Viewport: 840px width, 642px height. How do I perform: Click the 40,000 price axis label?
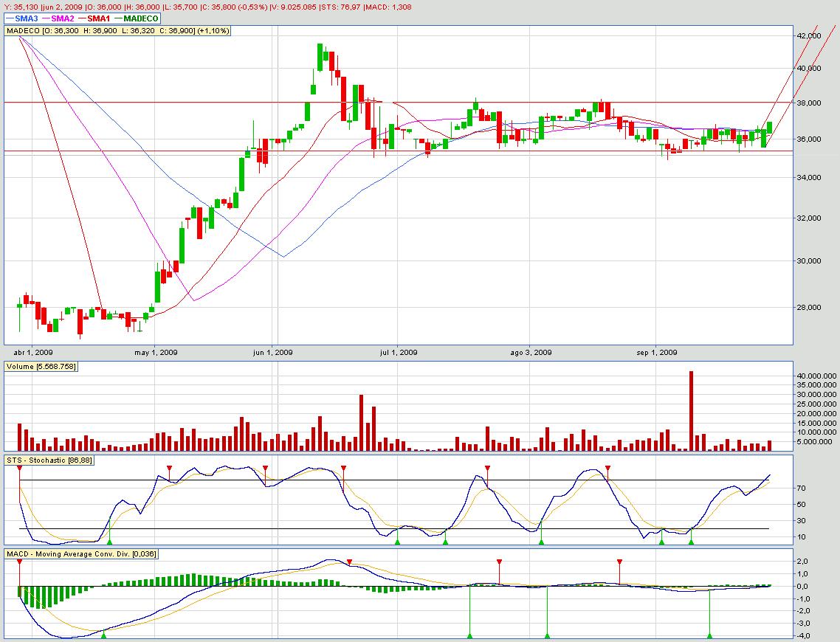coord(809,69)
